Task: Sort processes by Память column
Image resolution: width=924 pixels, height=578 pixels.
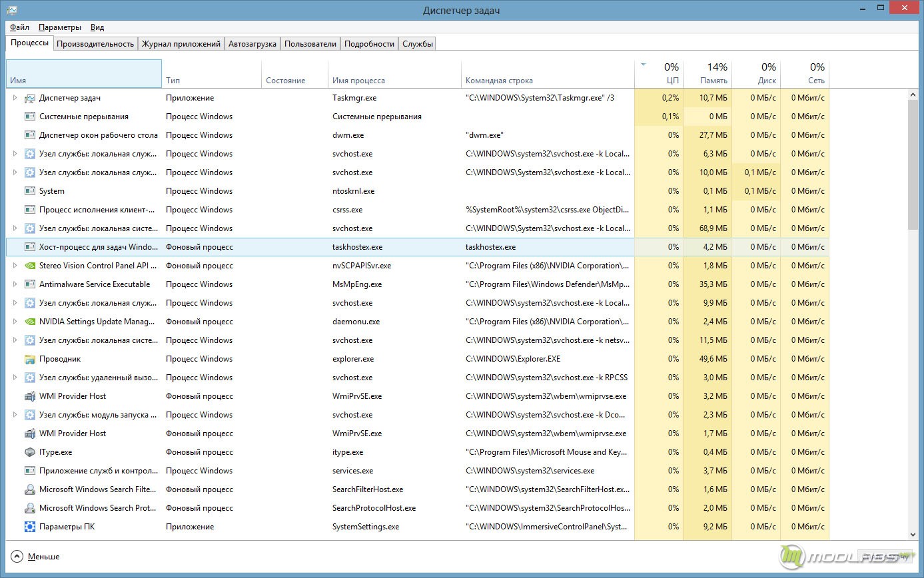Action: tap(707, 74)
